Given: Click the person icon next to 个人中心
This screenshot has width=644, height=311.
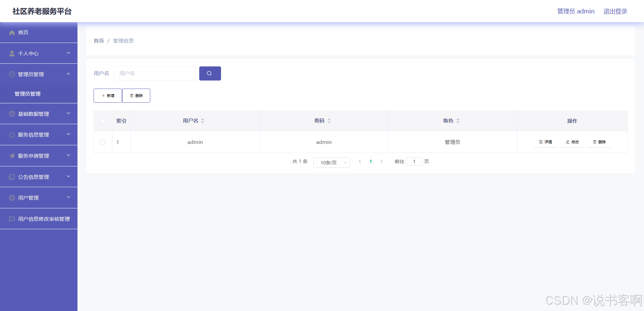Looking at the screenshot, I should click(x=12, y=53).
